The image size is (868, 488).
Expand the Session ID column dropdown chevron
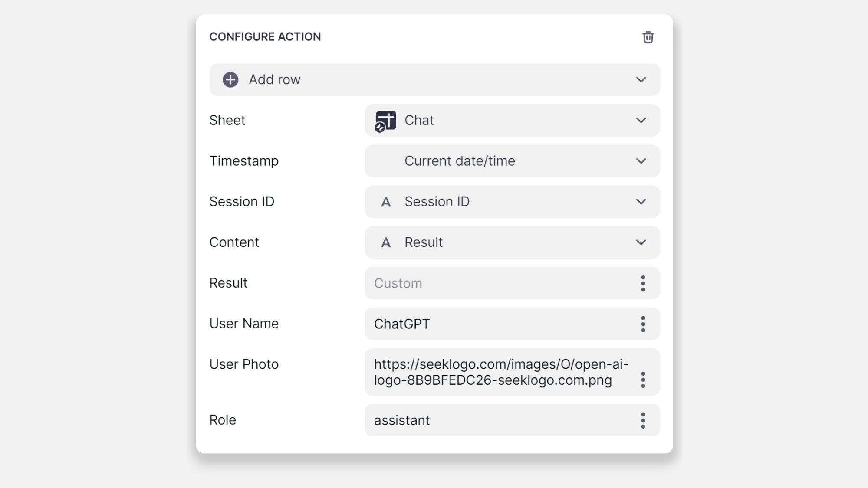point(641,202)
